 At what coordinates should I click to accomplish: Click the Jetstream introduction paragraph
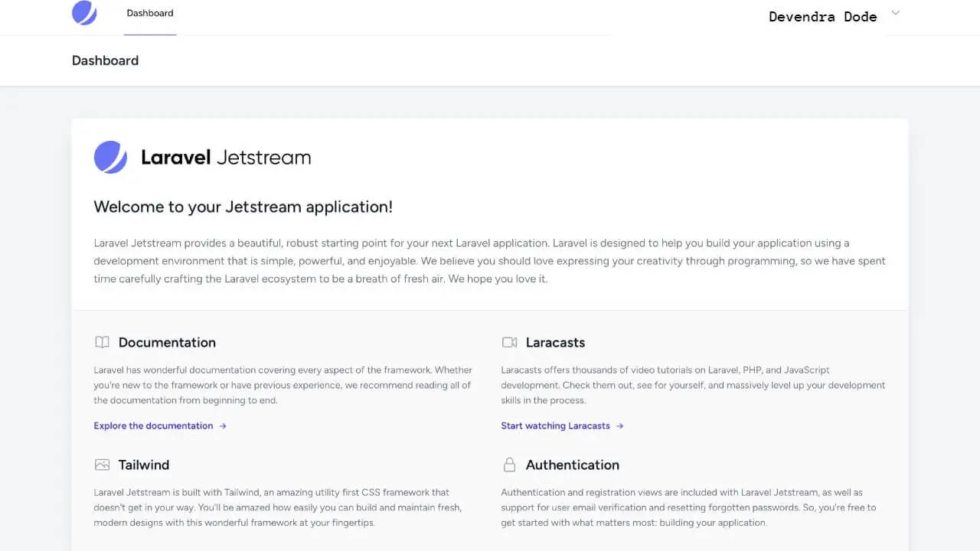(x=489, y=261)
